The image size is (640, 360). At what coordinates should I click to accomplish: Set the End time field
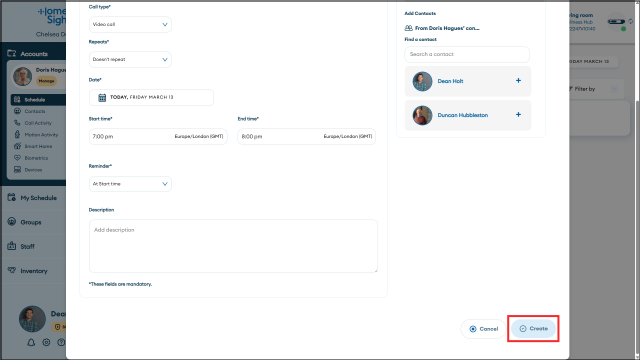pos(307,137)
